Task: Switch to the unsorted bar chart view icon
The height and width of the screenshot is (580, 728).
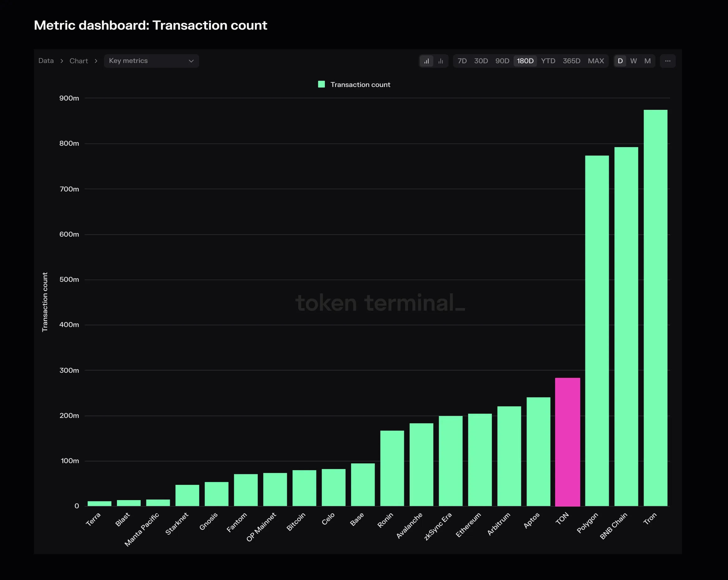Action: 441,61
